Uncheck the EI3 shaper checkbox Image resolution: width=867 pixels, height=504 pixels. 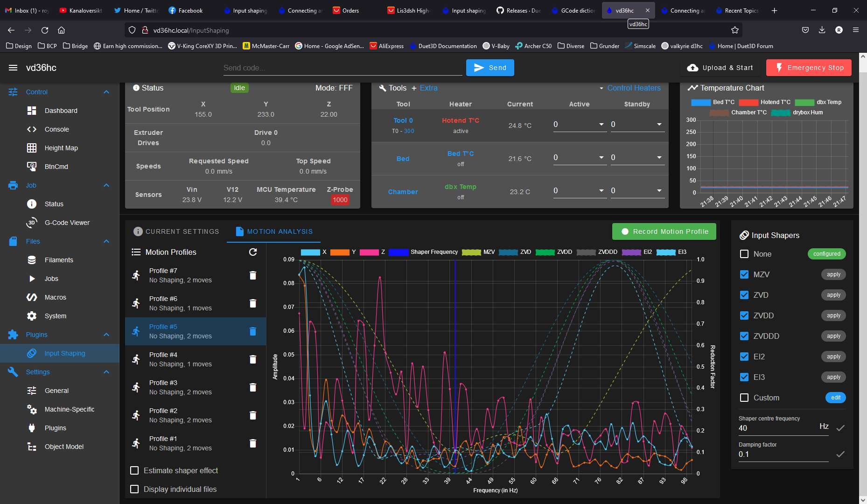pos(744,377)
